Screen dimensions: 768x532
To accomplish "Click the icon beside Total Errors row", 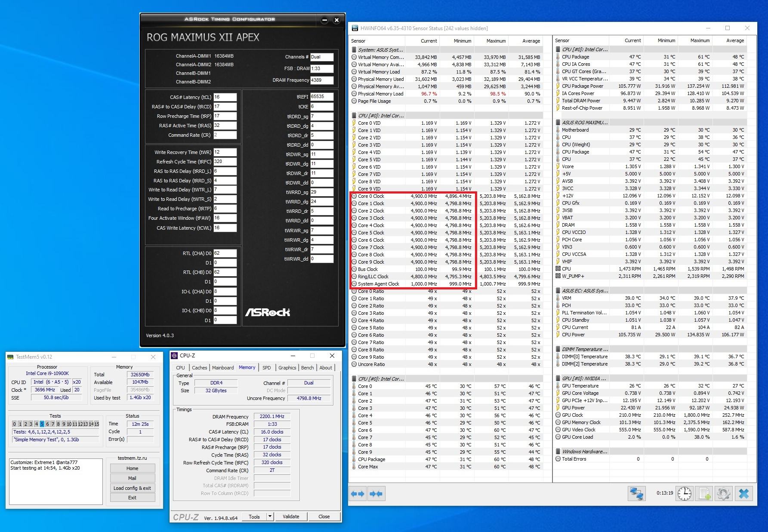I will point(558,459).
